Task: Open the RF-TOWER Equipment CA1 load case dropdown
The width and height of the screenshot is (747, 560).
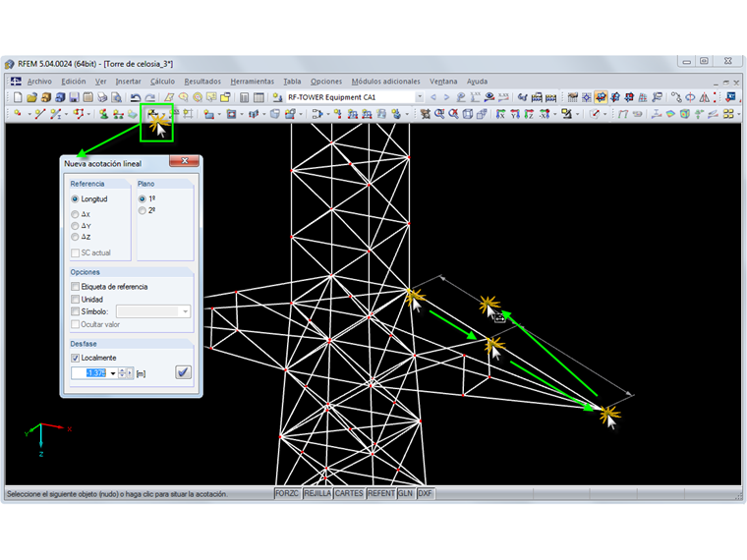Action: pyautogui.click(x=420, y=97)
